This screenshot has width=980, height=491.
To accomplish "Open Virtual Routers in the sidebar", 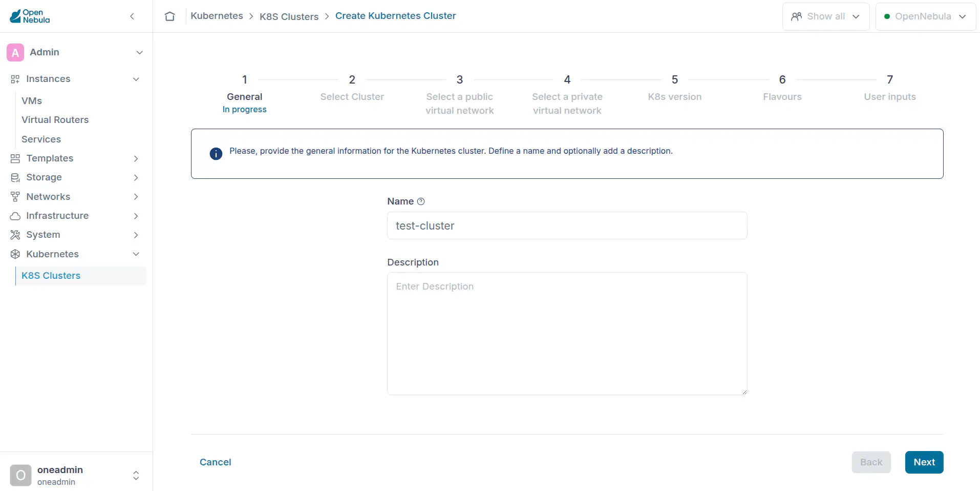I will click(55, 120).
